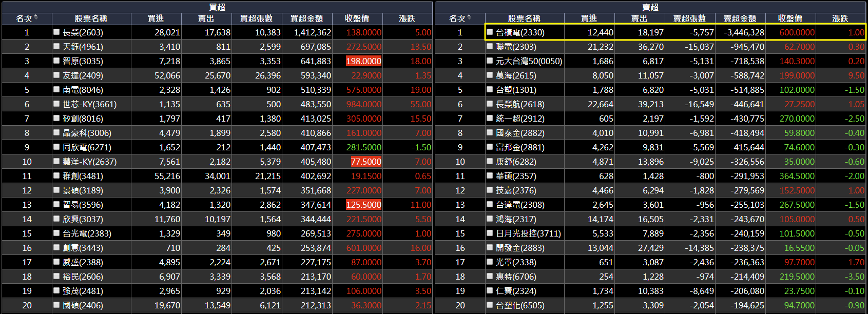Click the change value 55.00
This screenshot has height=314, width=868.
tap(421, 104)
